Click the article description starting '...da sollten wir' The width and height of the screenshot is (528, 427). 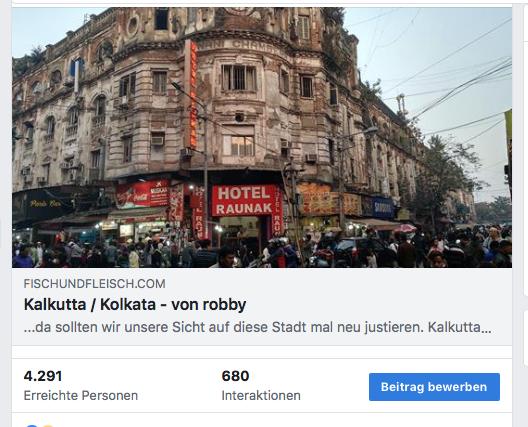[257, 327]
